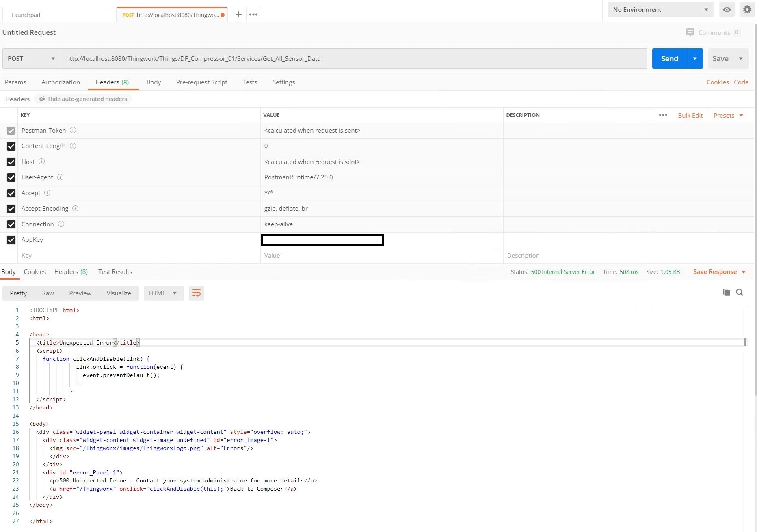Screen dimensions: 757x532
Task: Open the Test Results tab
Action: (x=115, y=271)
